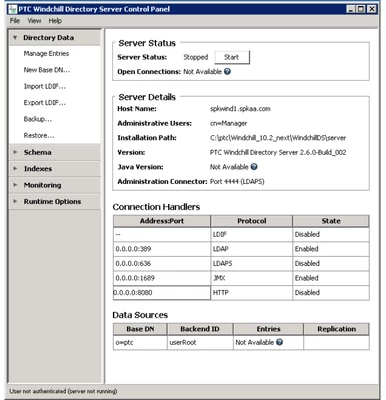Expand the Monitoring section
Screen dimensions: 386x400
(x=15, y=185)
